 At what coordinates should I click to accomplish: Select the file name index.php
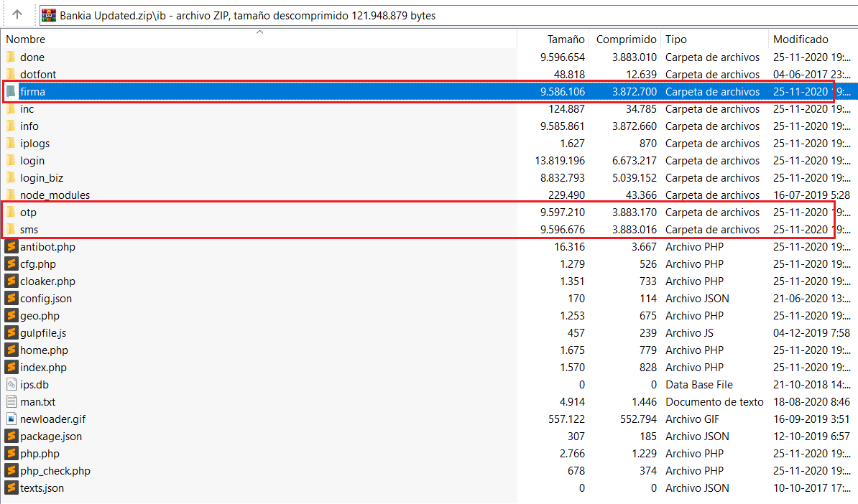[43, 368]
